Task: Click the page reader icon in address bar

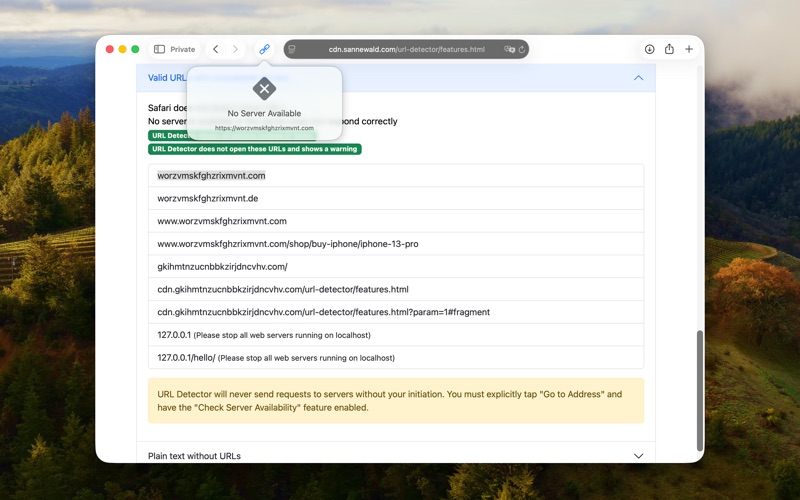Action: tap(292, 49)
